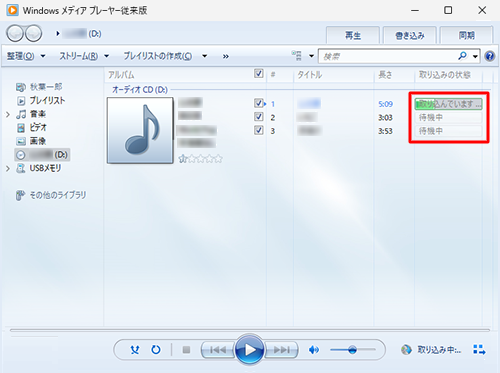Open the プレイリストの作成(C) dropdown arrow
Screen dimensions: 500x373
click(205, 56)
